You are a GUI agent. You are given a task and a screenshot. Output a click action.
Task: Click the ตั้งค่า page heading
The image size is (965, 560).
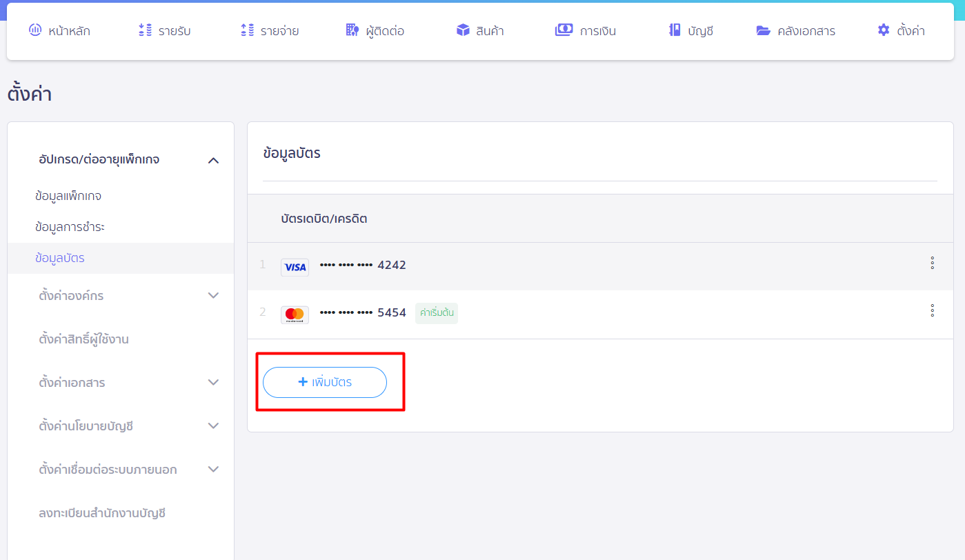(x=30, y=94)
